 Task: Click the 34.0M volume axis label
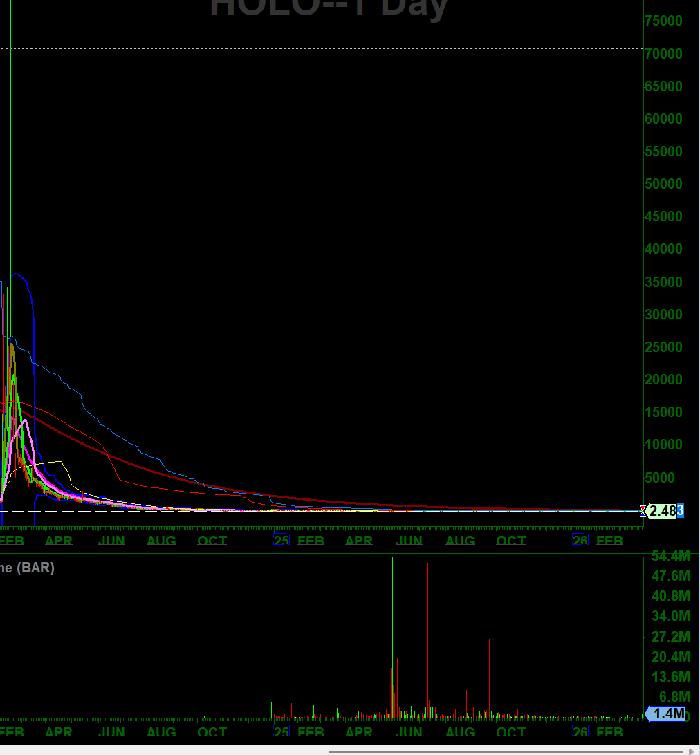[671, 616]
